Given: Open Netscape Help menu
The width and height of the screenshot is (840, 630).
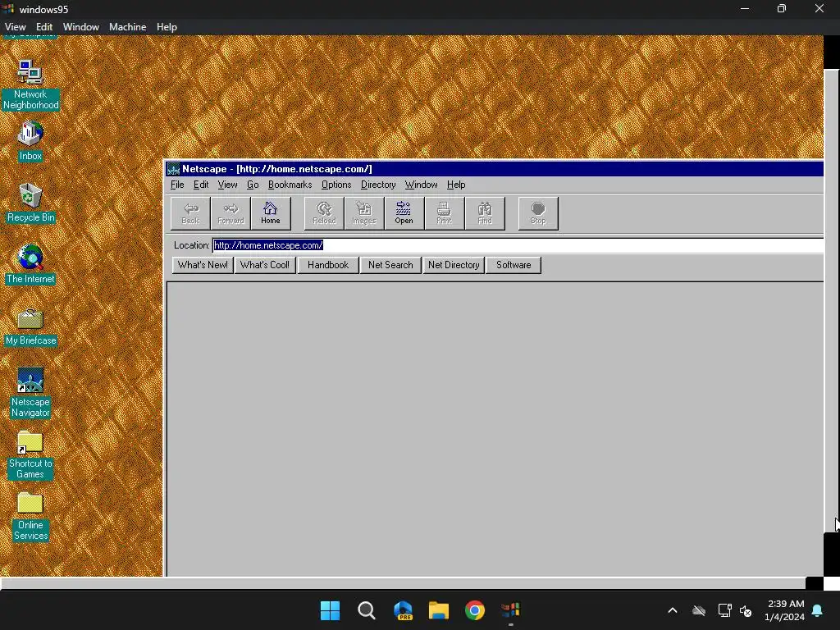Looking at the screenshot, I should coord(456,185).
